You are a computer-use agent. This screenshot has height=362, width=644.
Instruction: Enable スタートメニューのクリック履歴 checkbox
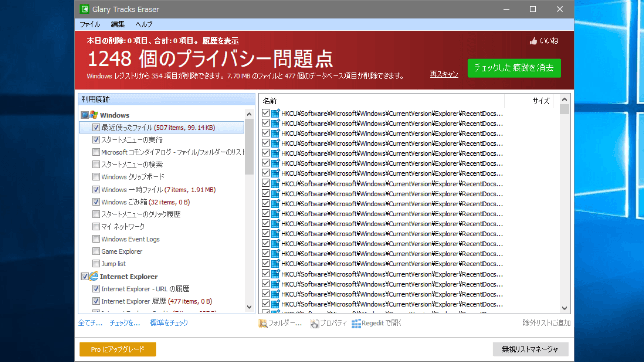[x=96, y=214]
